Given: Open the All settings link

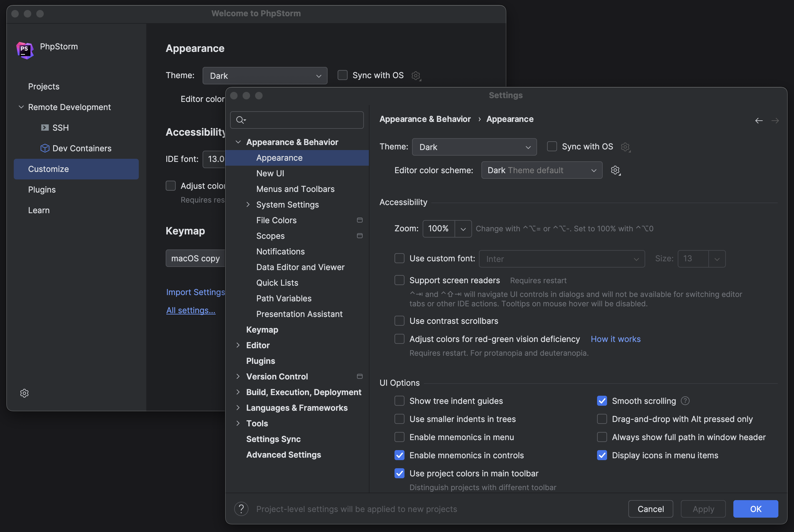Looking at the screenshot, I should (x=191, y=310).
